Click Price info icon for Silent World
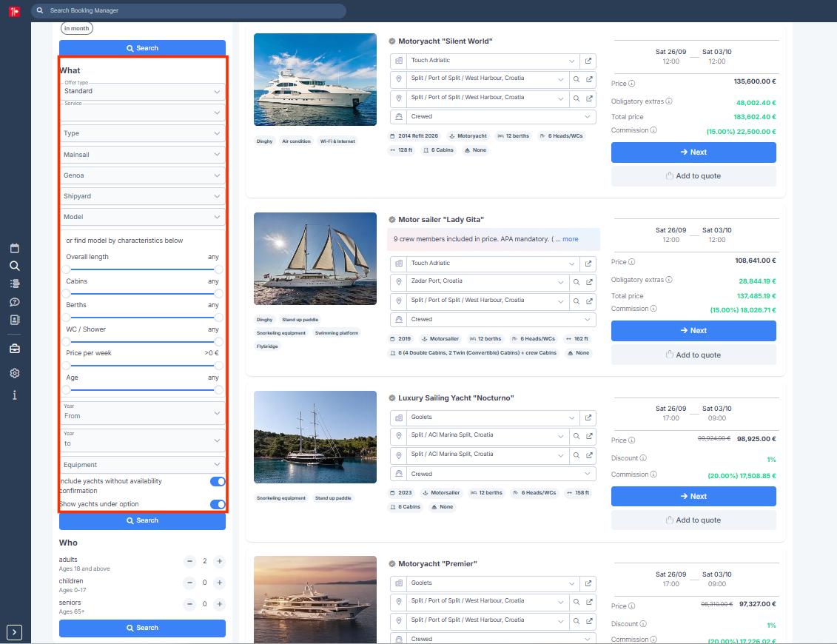Screen dimensions: 837x644 tap(631, 84)
